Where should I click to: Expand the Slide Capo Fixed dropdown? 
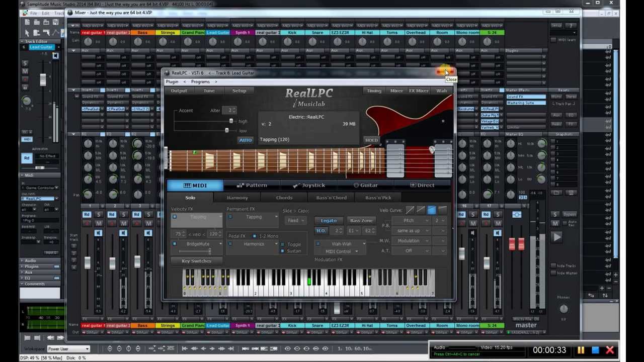point(296,221)
